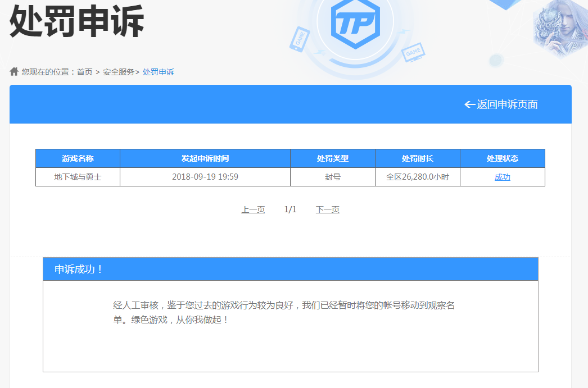Click the 1/1 page indicator
The width and height of the screenshot is (588, 388).
point(290,209)
